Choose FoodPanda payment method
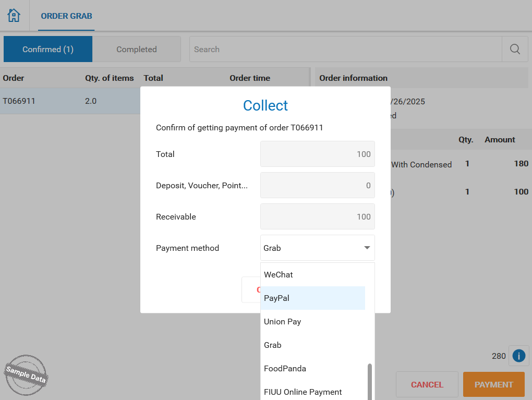 pos(285,368)
